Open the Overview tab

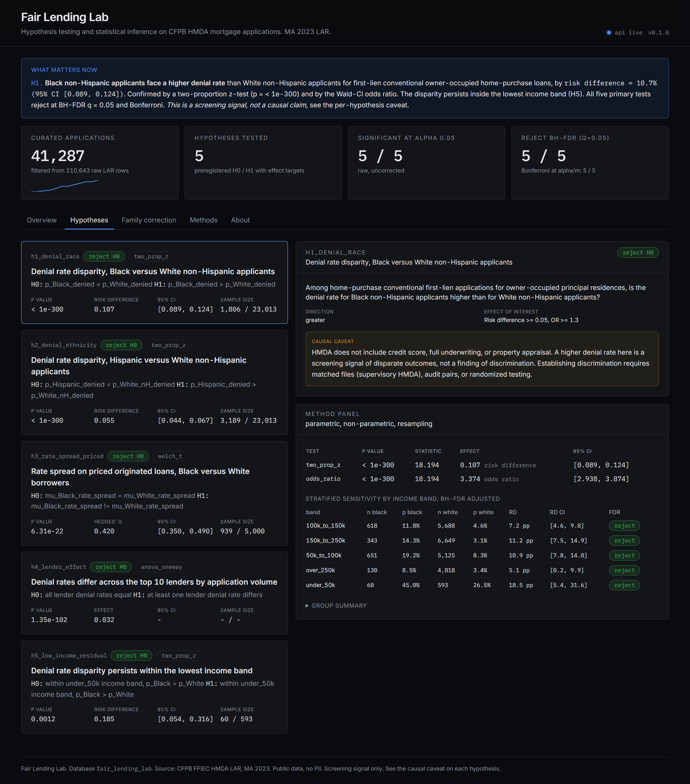tap(42, 220)
